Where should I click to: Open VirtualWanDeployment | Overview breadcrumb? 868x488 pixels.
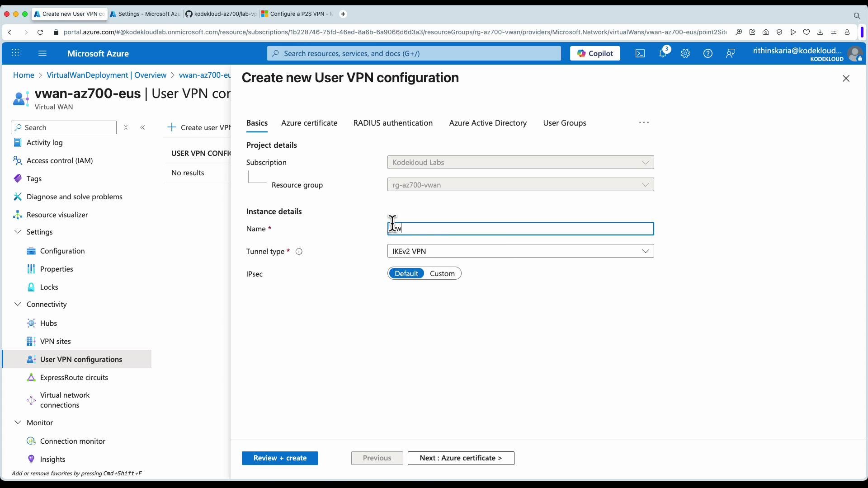(107, 75)
